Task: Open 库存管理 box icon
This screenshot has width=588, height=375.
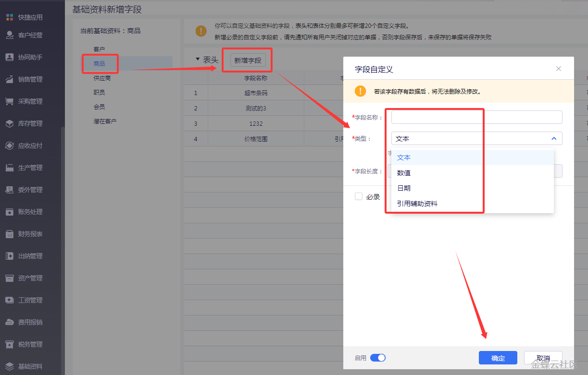Action: point(9,123)
